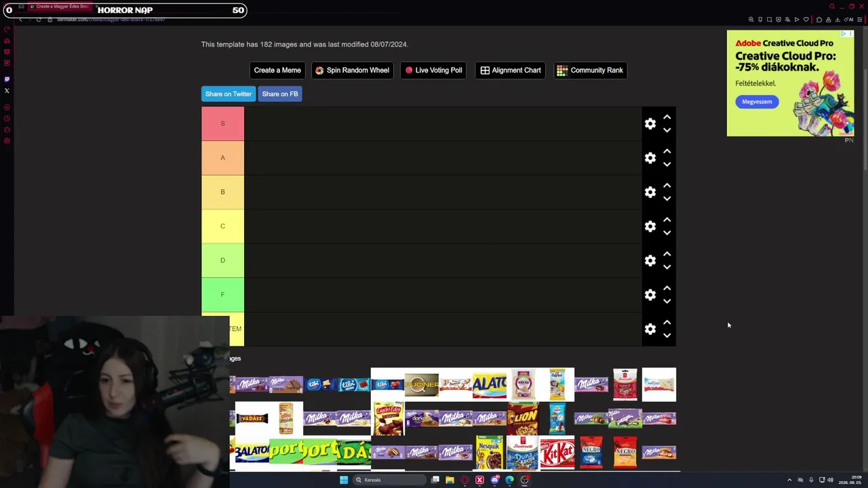Image resolution: width=868 pixels, height=488 pixels.
Task: Select the orange A tier label
Action: 222,158
